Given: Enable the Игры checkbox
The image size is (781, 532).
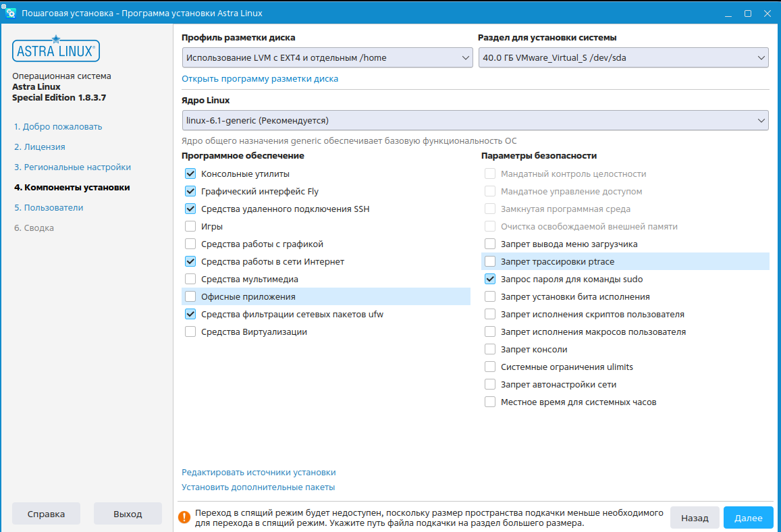Looking at the screenshot, I should pos(190,227).
